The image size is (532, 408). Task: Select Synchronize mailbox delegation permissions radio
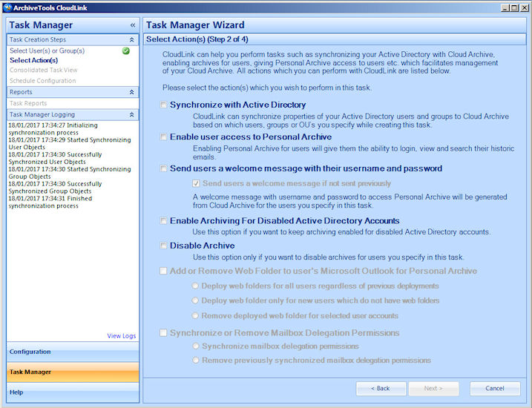(x=196, y=346)
